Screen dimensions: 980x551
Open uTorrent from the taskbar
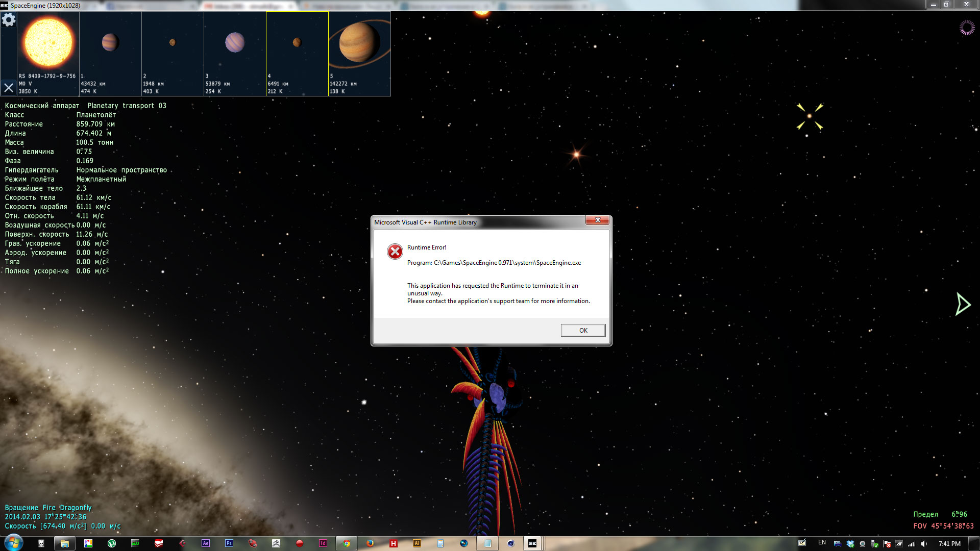(x=112, y=543)
